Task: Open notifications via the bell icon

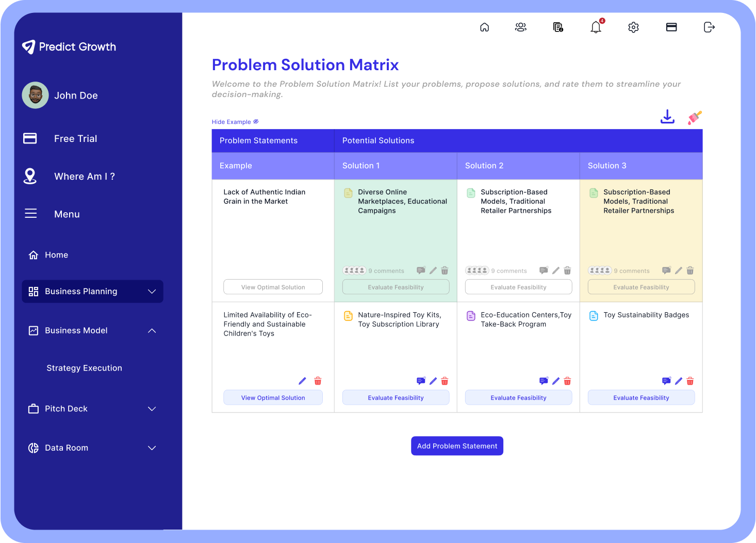Action: pyautogui.click(x=596, y=27)
